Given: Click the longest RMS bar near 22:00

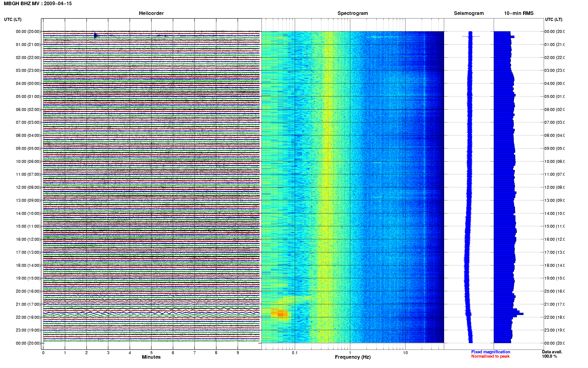Looking at the screenshot, I should click(509, 314).
